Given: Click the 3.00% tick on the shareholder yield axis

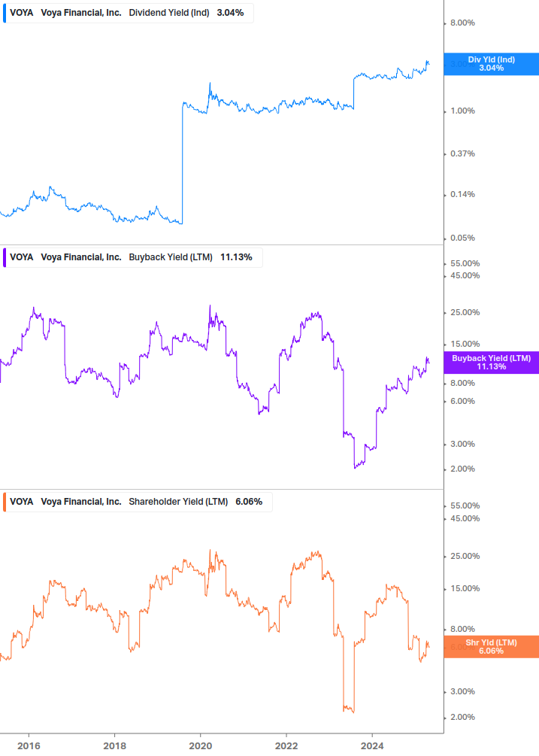Looking at the screenshot, I should [x=462, y=691].
